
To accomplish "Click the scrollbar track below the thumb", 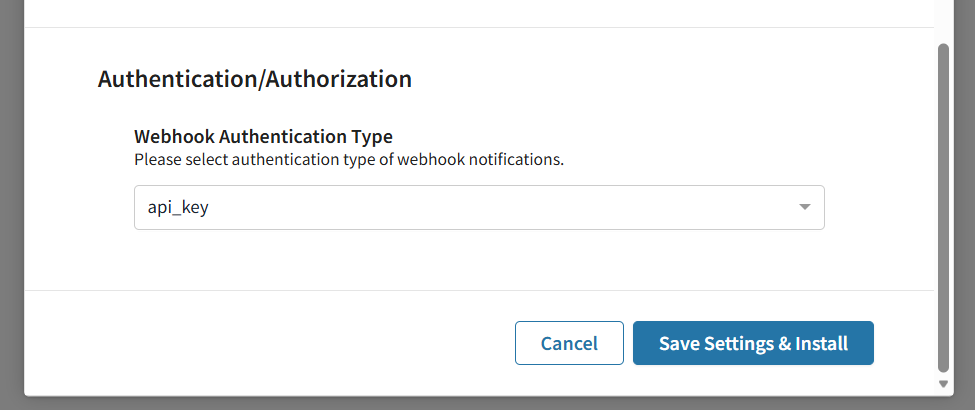I will [942, 372].
